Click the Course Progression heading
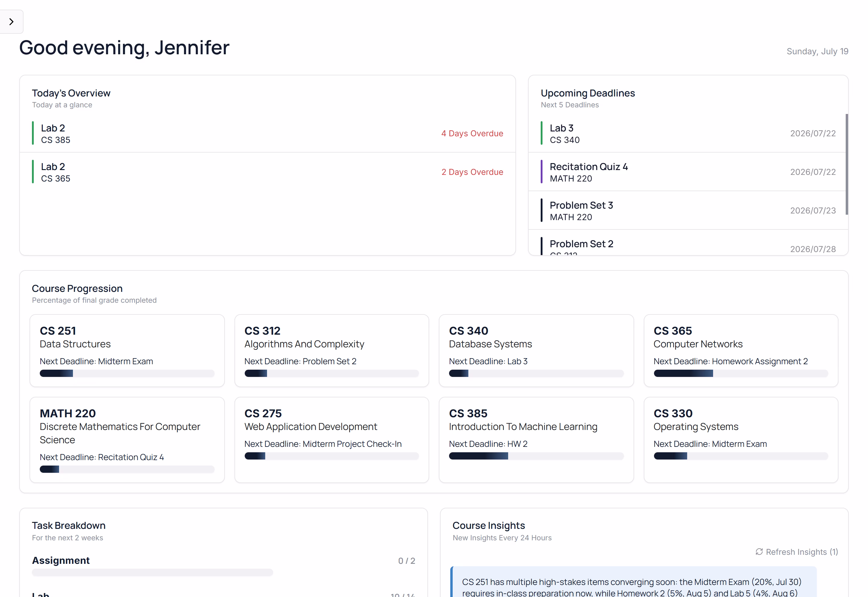This screenshot has width=868, height=597. click(x=77, y=289)
